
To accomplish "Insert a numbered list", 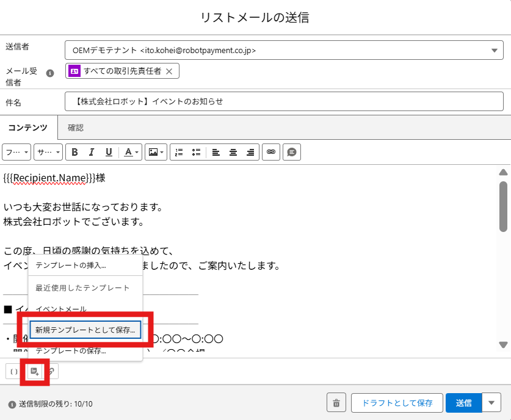I will pyautogui.click(x=180, y=152).
